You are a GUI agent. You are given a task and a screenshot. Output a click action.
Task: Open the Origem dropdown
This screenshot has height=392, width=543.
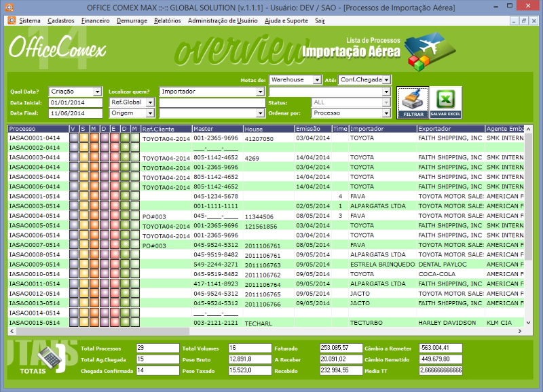tap(150, 113)
